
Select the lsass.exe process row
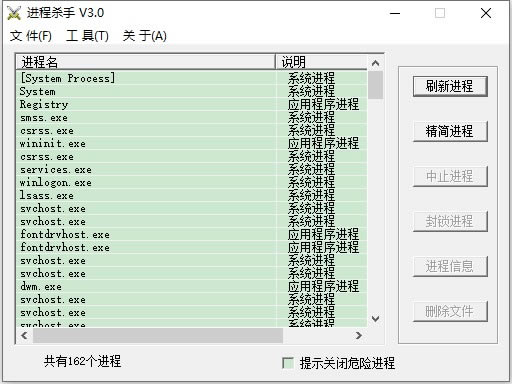[x=192, y=195]
